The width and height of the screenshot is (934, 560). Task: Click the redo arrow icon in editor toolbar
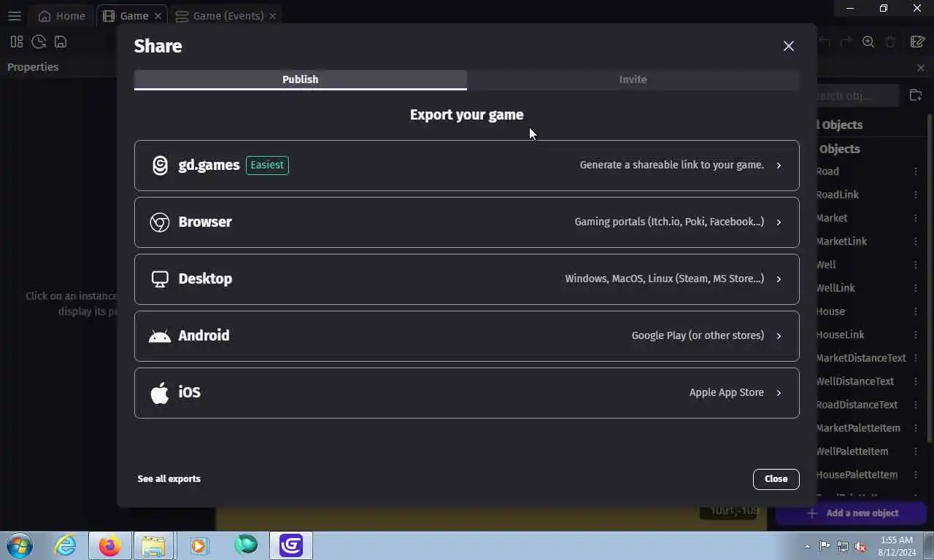click(846, 42)
